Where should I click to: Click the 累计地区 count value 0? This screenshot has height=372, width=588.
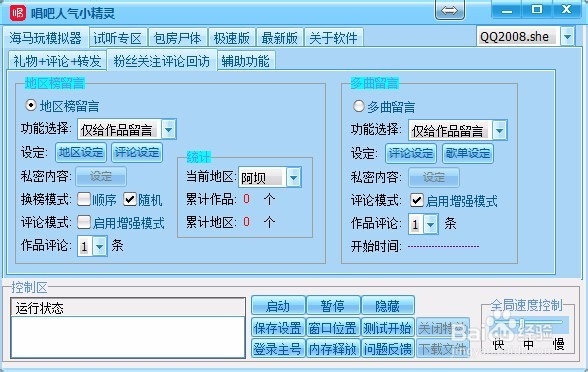(246, 222)
